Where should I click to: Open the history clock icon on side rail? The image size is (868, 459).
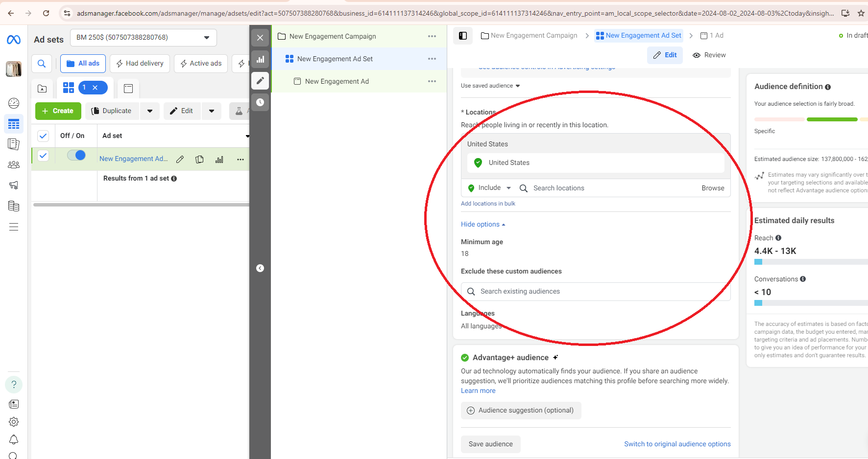pyautogui.click(x=260, y=102)
